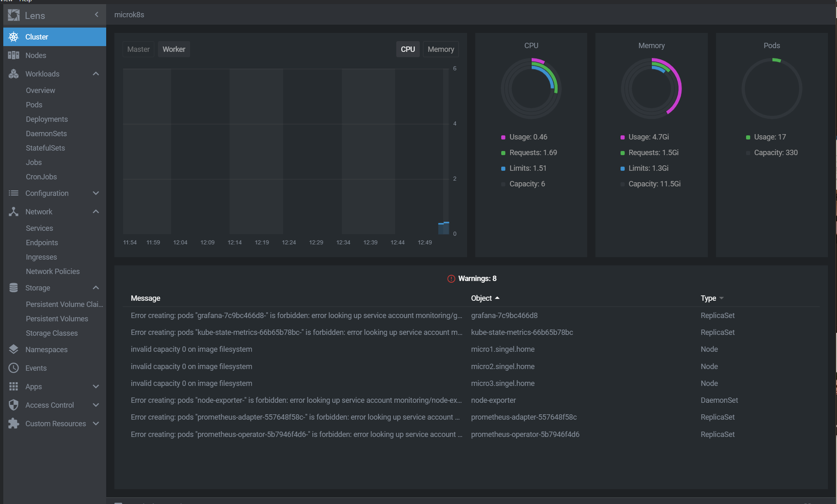This screenshot has height=504, width=837.
Task: Switch metrics to Master nodes
Action: pos(138,49)
